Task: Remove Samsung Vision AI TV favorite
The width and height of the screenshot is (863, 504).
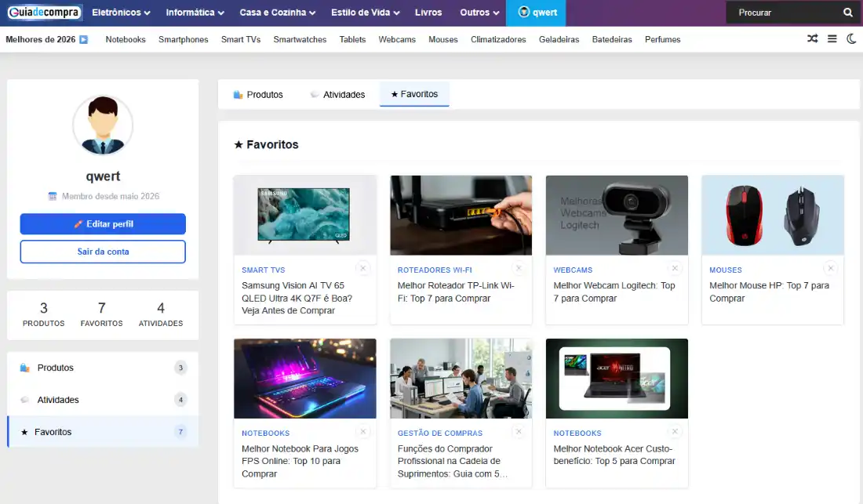Action: click(362, 268)
